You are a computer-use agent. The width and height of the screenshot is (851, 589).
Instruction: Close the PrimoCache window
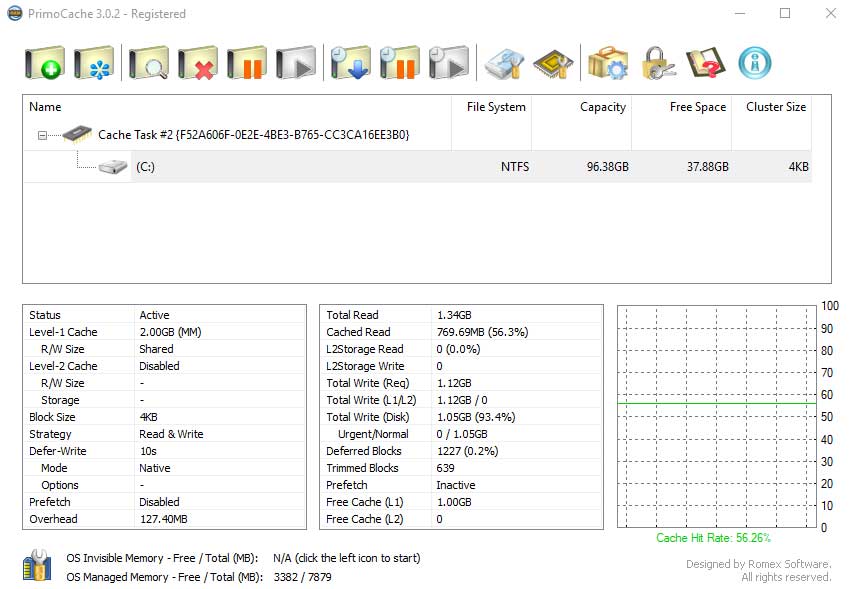830,14
